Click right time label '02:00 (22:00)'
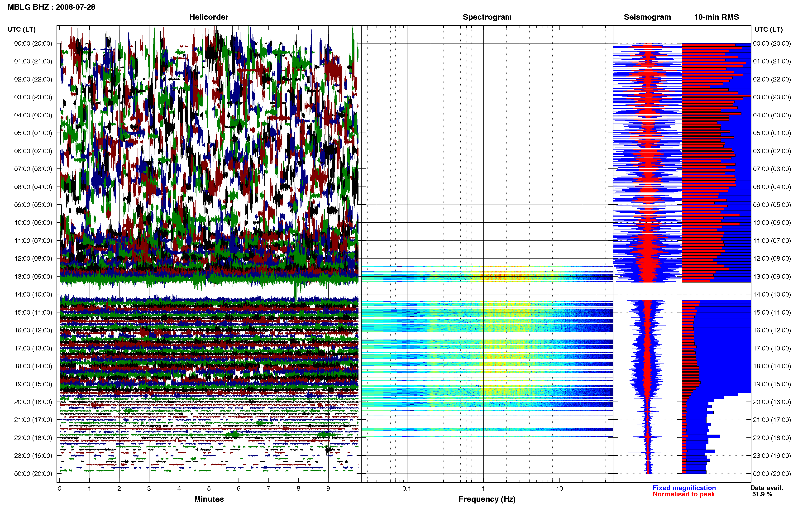The image size is (812, 508). click(772, 80)
